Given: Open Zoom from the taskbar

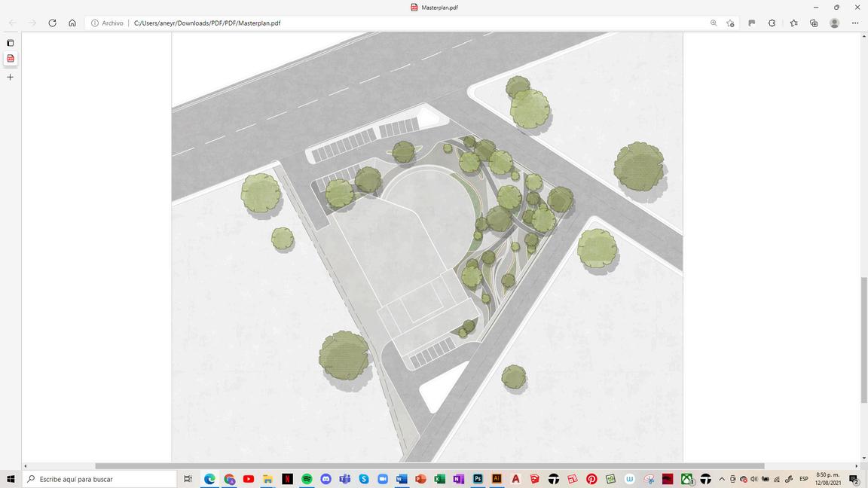Looking at the screenshot, I should pyautogui.click(x=383, y=479).
